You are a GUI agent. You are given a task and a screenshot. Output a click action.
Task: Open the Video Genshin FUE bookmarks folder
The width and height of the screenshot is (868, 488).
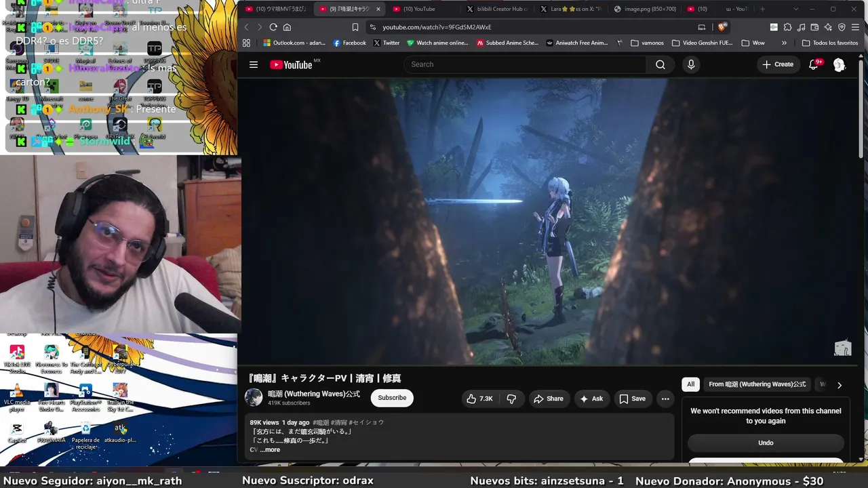[702, 43]
